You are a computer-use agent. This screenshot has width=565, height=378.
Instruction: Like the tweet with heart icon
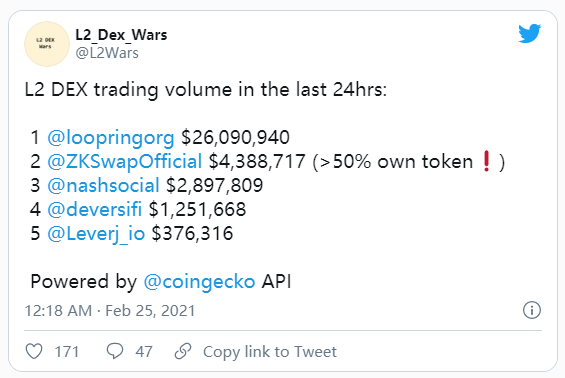point(34,351)
